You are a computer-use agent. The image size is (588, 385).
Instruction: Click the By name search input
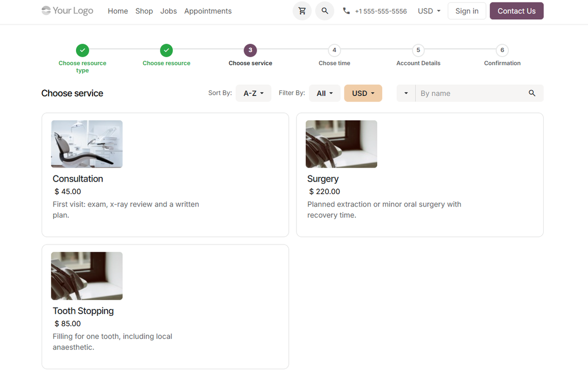(470, 93)
